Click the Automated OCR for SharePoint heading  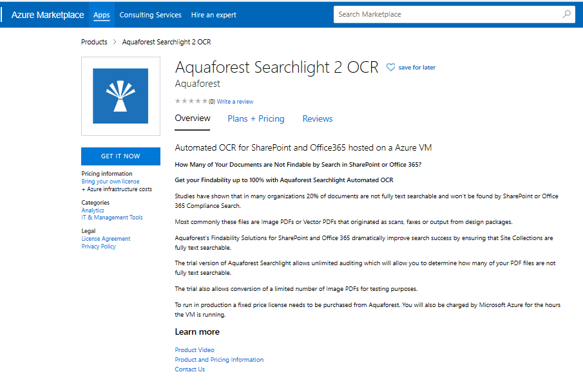point(303,148)
